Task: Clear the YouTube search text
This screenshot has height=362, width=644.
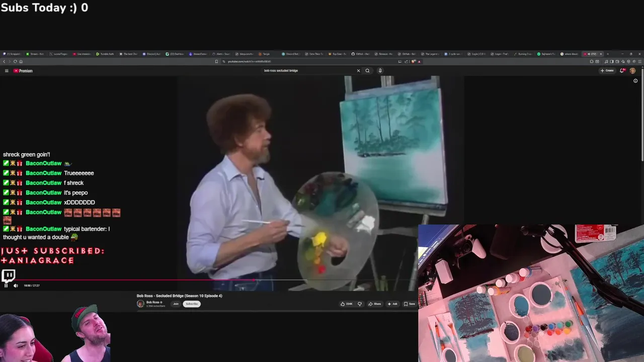Action: 358,70
